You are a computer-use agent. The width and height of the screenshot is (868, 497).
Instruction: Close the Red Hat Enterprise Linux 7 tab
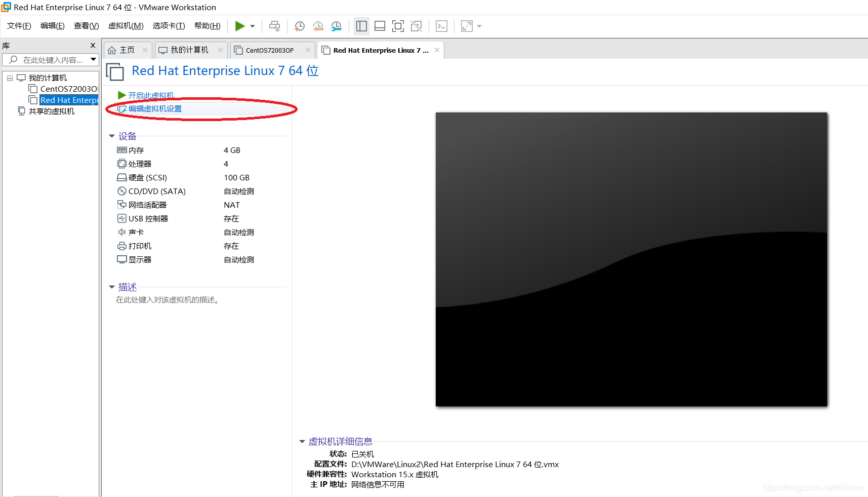point(437,50)
